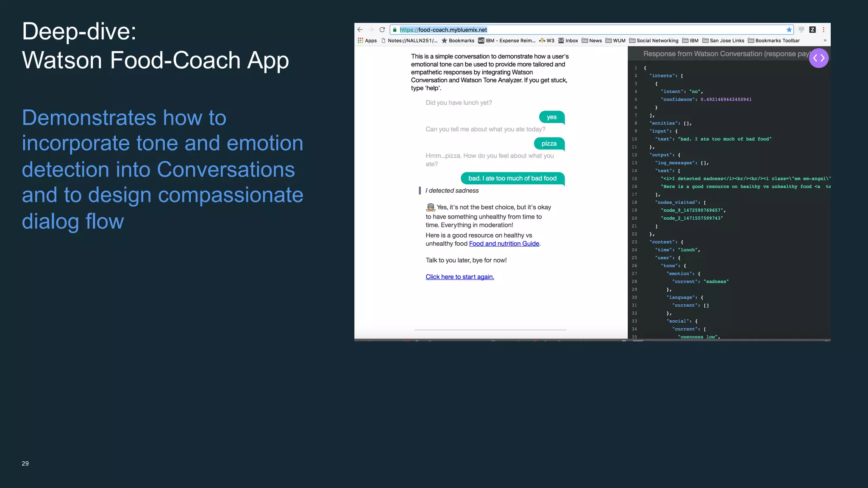Click the Response from Watson Conversation header
Screen dimensions: 868x488
click(x=726, y=54)
